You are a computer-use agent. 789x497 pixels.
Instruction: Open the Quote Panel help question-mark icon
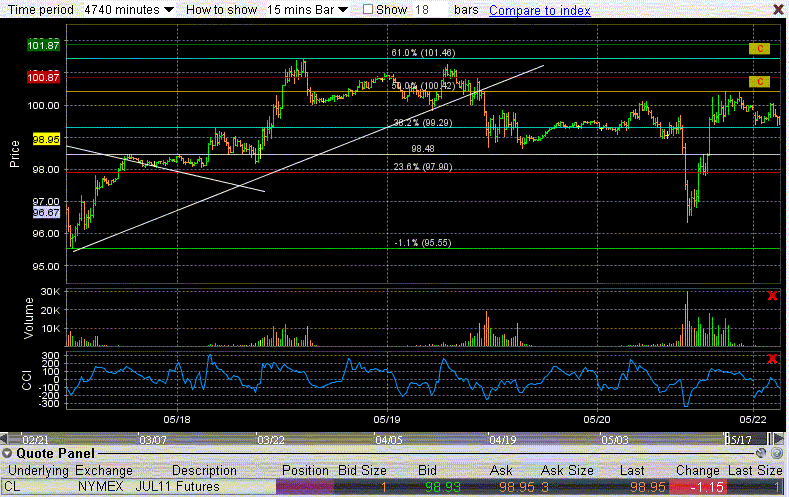[x=777, y=453]
